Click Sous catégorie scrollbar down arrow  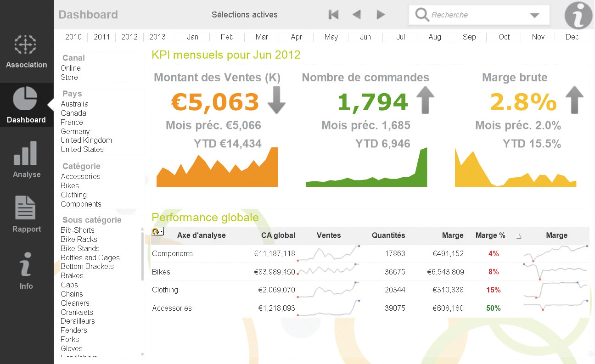(x=142, y=354)
